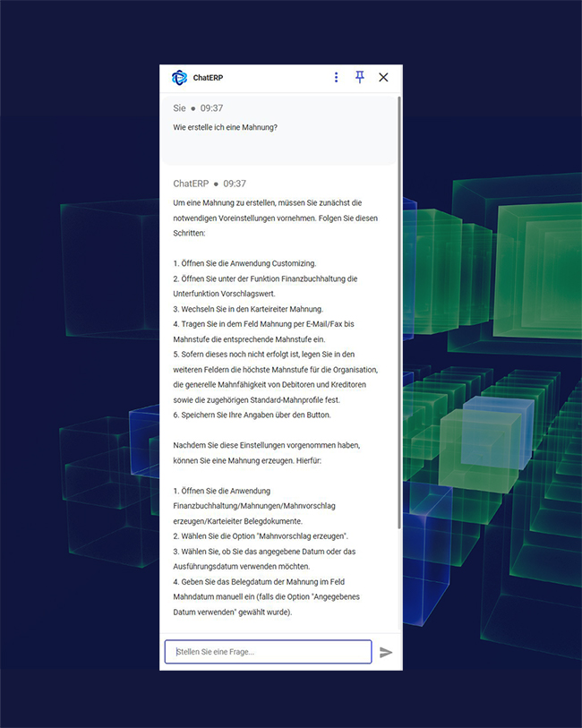Click the chat vertical scrollbar
This screenshot has height=728, width=582.
tap(399, 312)
